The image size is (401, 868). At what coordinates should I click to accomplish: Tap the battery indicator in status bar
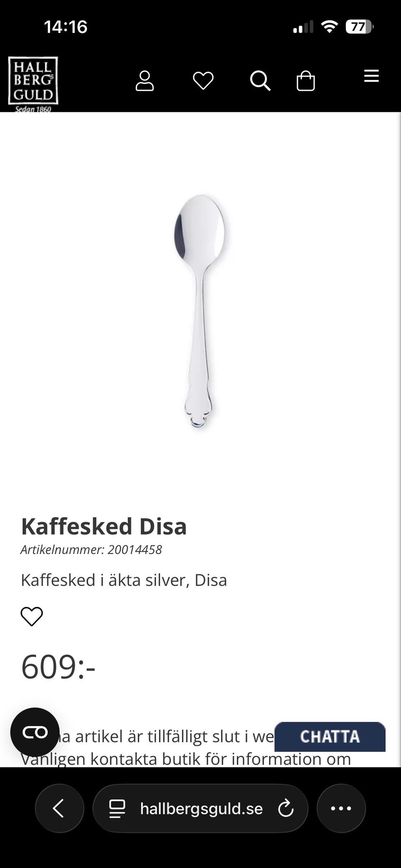(359, 27)
